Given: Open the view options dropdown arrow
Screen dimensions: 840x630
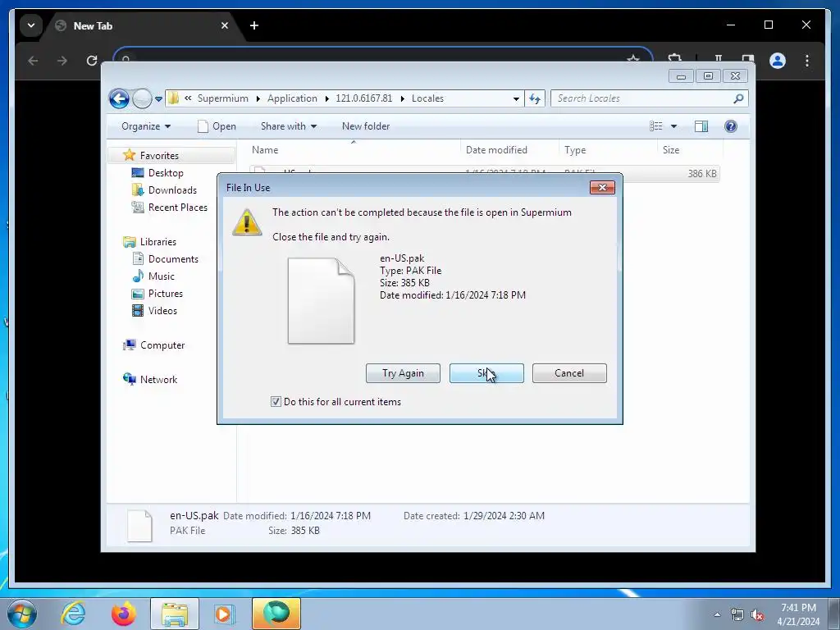Looking at the screenshot, I should tap(674, 126).
